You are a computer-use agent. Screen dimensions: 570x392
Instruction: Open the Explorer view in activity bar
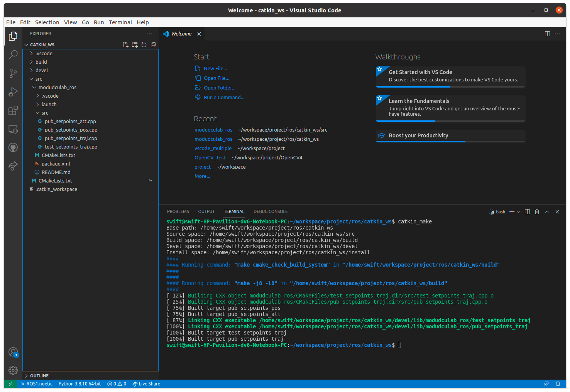(13, 36)
